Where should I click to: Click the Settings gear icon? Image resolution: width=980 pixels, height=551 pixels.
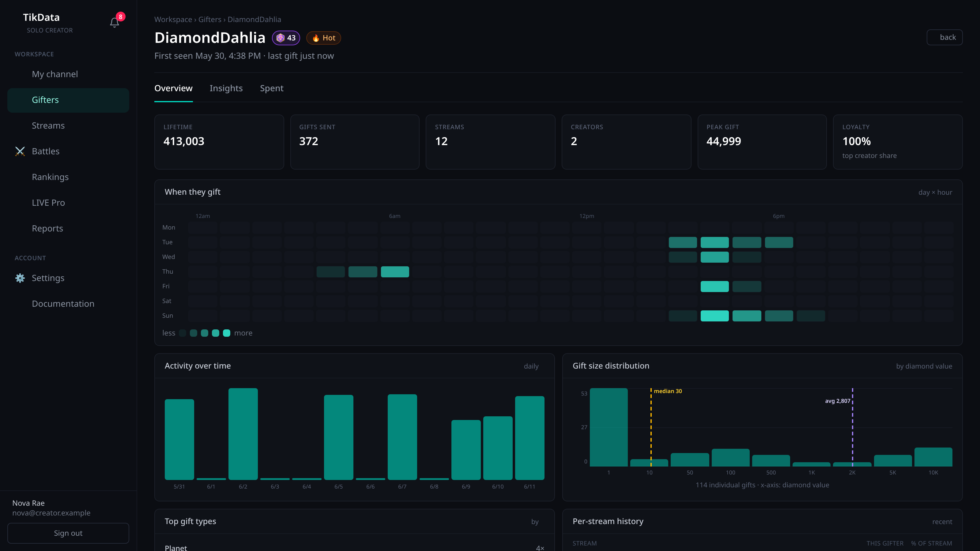point(20,278)
